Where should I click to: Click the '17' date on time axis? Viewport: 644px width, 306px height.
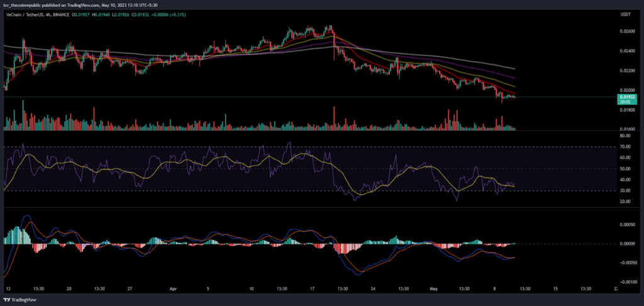313,289
